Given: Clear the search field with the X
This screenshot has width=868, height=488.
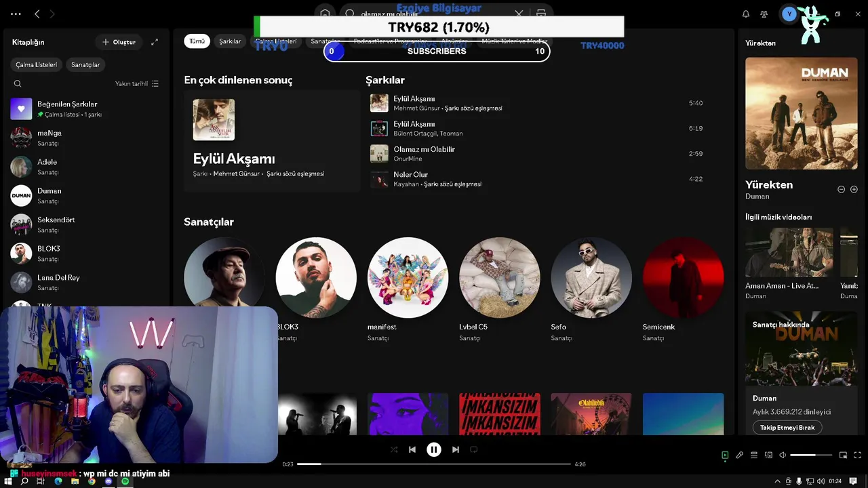Looking at the screenshot, I should coord(519,14).
